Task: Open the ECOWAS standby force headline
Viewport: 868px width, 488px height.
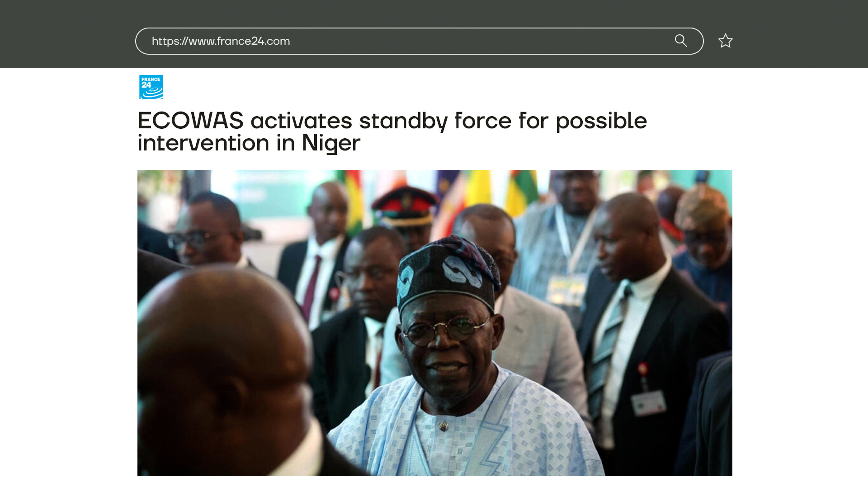Action: tap(392, 131)
